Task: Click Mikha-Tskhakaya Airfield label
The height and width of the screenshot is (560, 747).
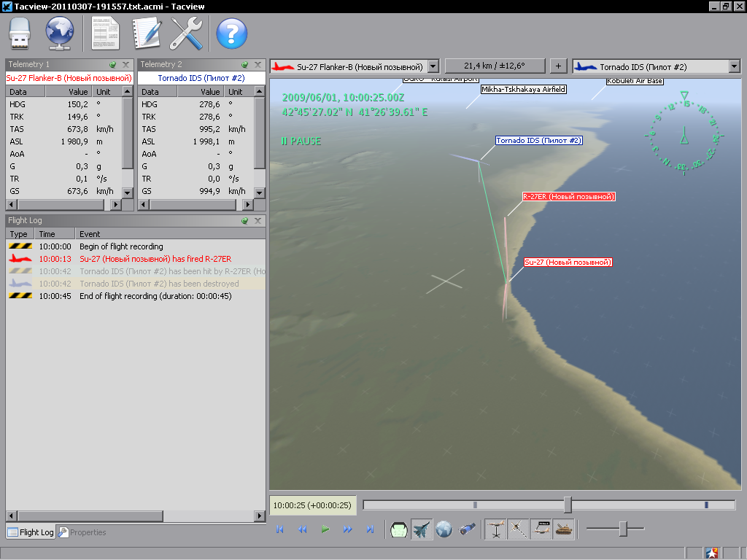Action: click(524, 89)
